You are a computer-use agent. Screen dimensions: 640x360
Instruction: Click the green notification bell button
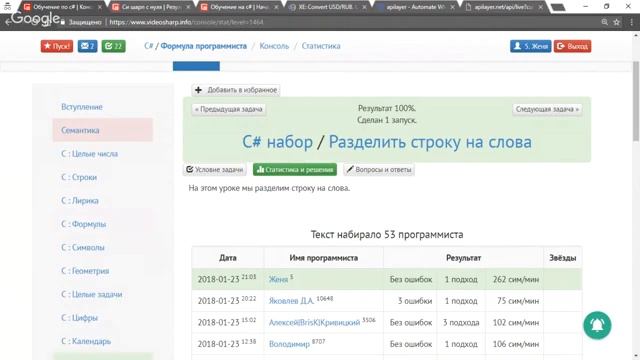[x=597, y=325]
